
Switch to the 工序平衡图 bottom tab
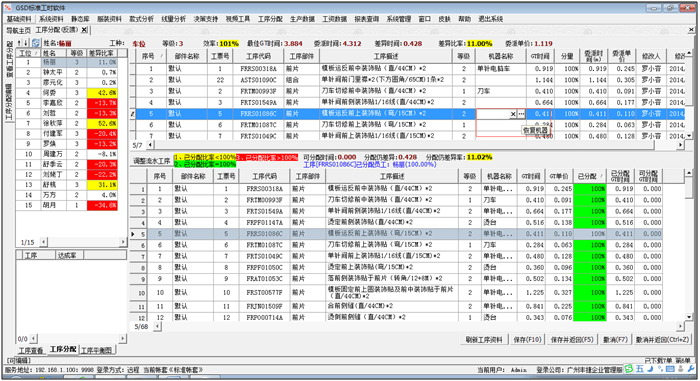coord(96,350)
